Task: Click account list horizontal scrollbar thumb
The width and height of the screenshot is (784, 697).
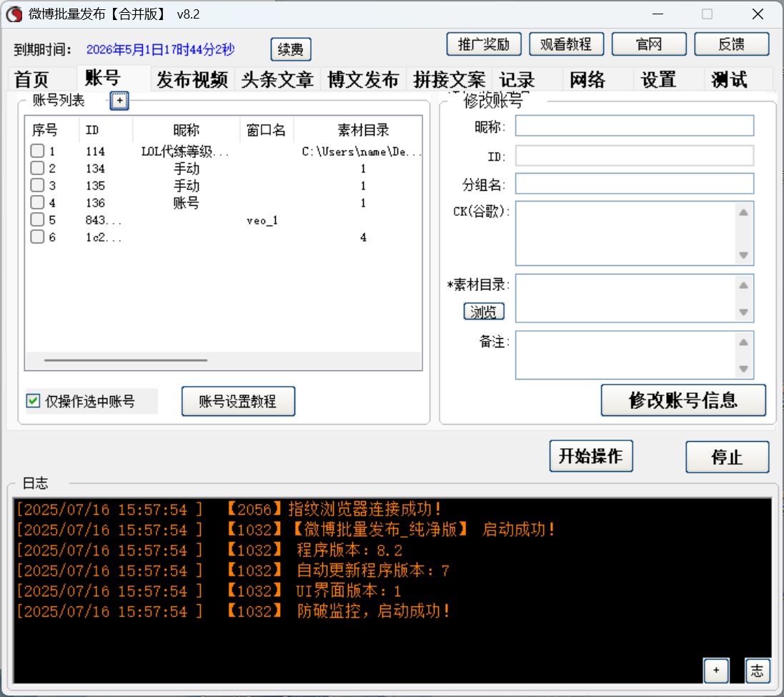Action: pyautogui.click(x=126, y=360)
